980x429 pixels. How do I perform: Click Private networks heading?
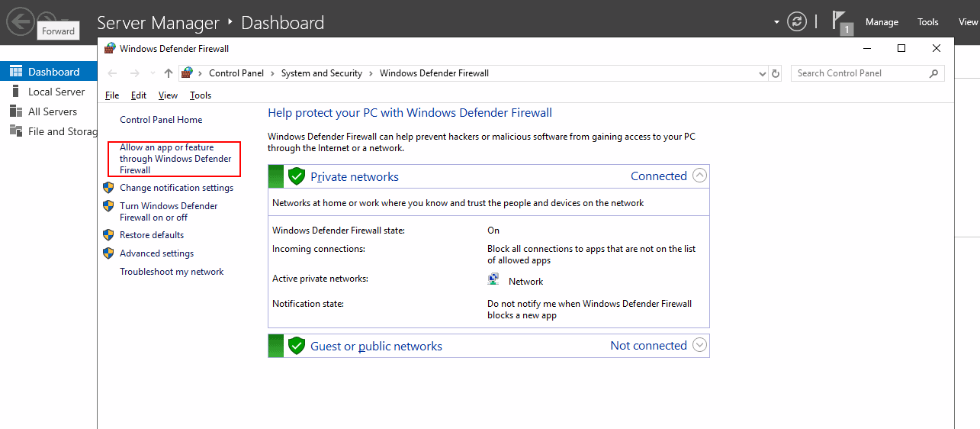pos(355,176)
